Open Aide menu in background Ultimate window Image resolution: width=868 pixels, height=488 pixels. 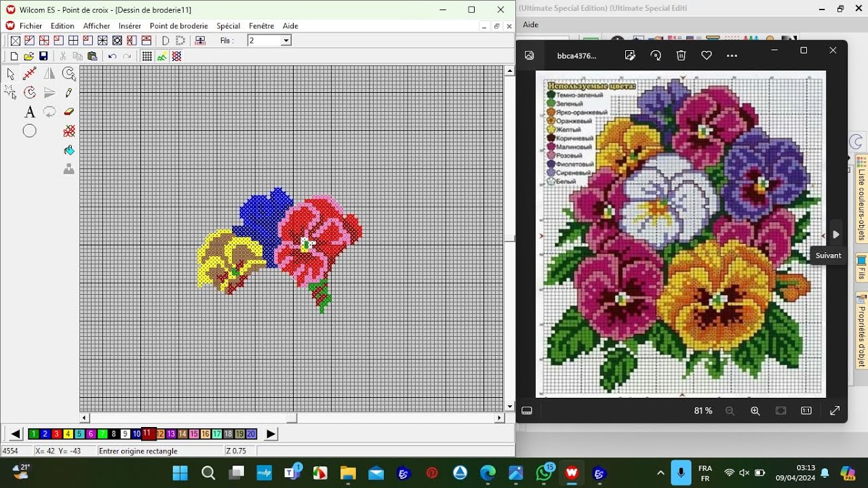[531, 24]
